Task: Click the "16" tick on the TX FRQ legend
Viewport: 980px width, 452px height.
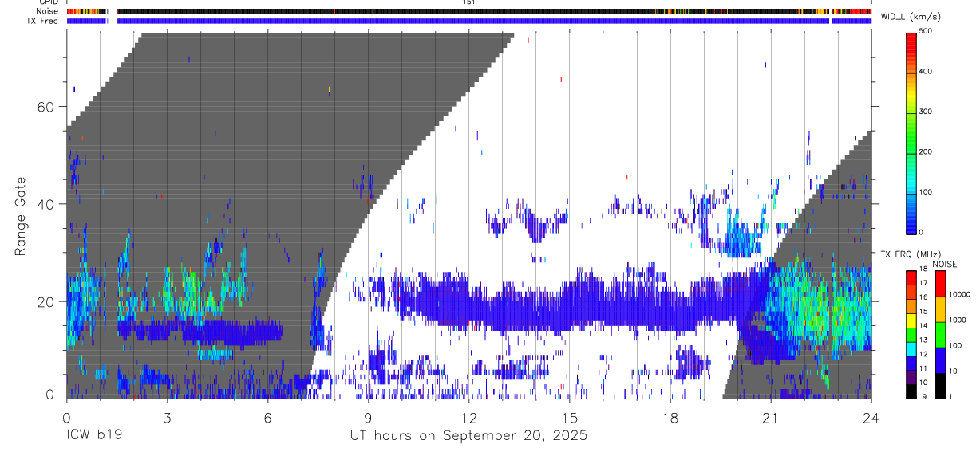Action: click(924, 297)
